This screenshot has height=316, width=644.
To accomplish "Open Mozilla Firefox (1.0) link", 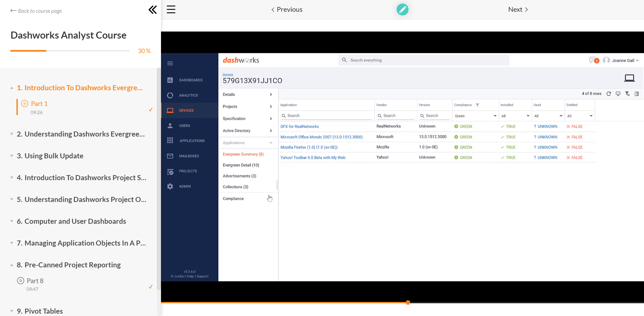I will 309,147.
